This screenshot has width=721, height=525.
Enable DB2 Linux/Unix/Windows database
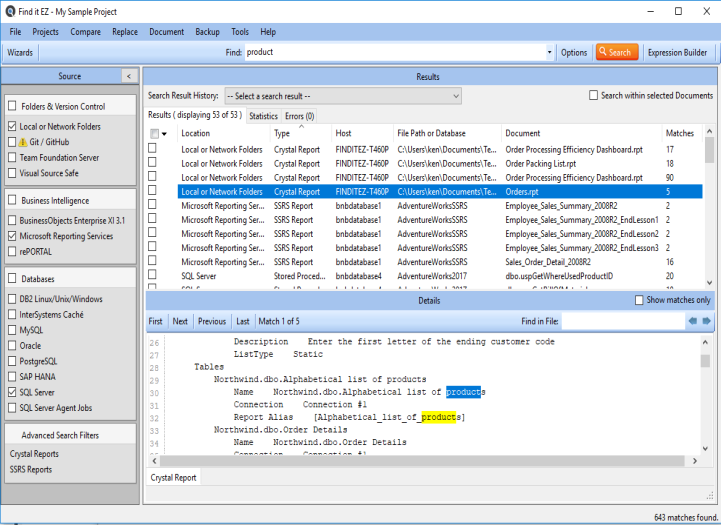tap(12, 299)
